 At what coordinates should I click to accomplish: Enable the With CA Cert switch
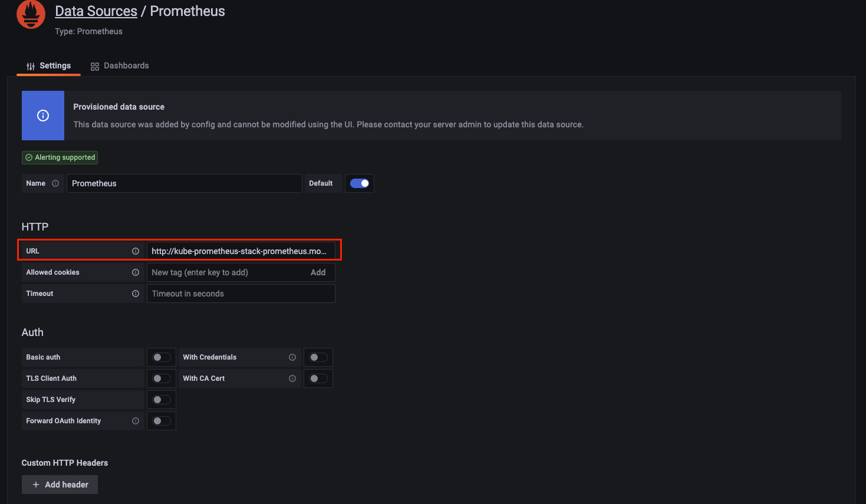pyautogui.click(x=318, y=378)
